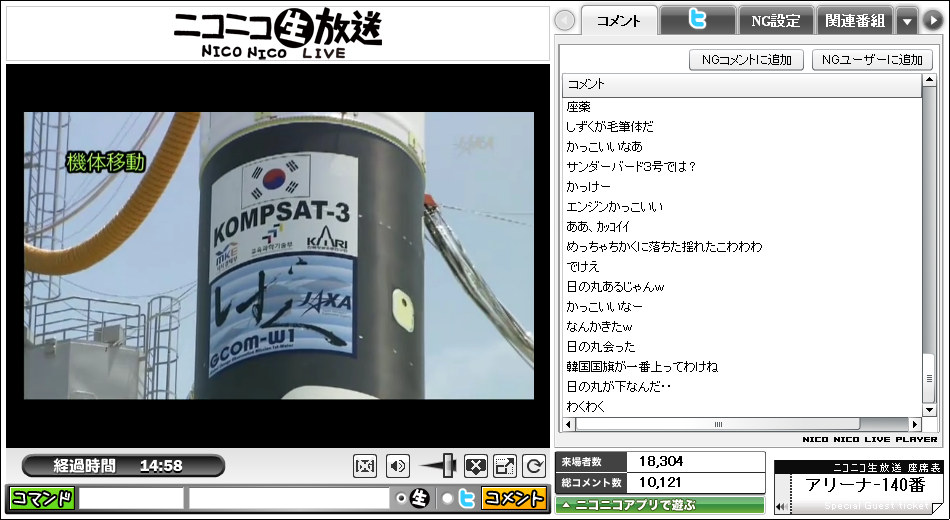The image size is (950, 520).
Task: Go to previous tab with left arrow
Action: pos(565,21)
